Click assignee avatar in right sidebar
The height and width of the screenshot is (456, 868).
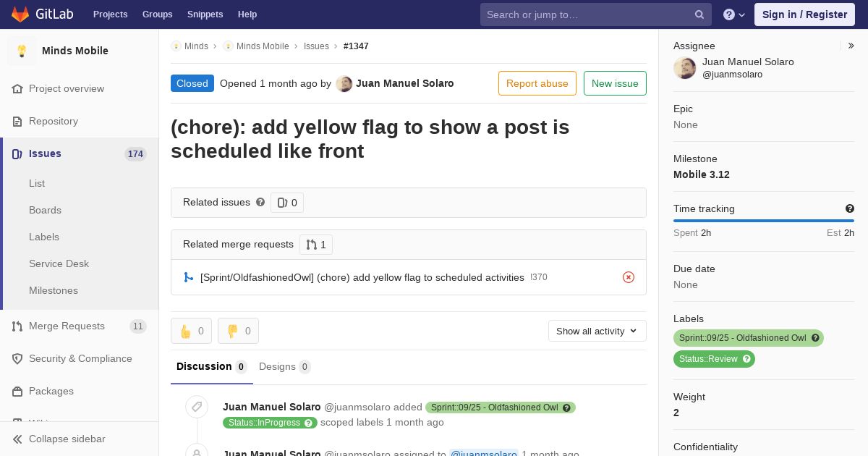[x=685, y=68]
